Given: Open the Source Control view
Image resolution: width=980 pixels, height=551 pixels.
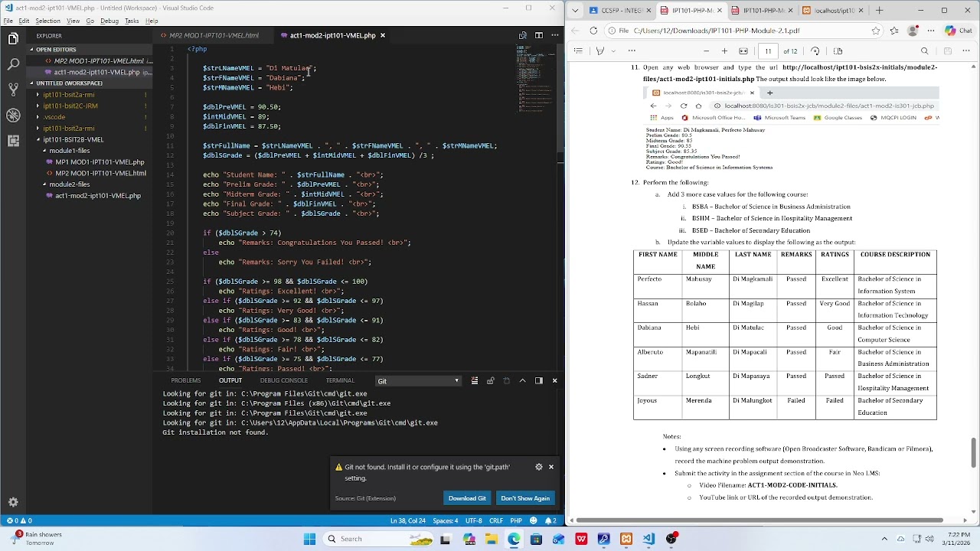Looking at the screenshot, I should click(x=13, y=90).
